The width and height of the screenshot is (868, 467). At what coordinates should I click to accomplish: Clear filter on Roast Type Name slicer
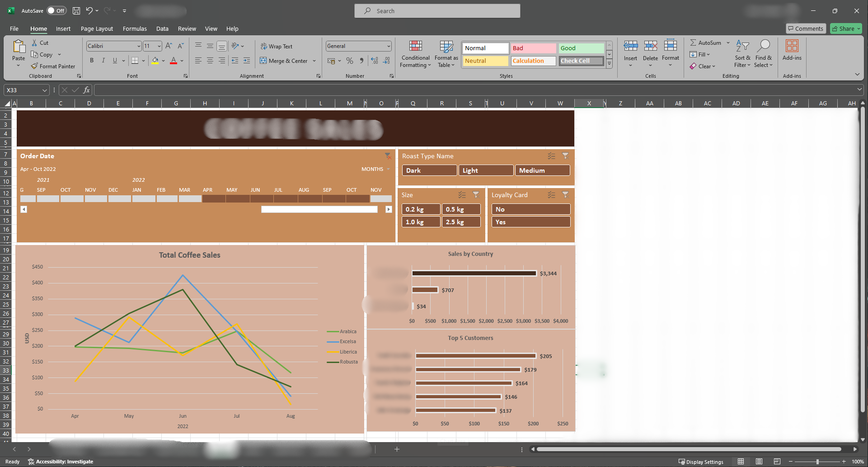pos(565,156)
